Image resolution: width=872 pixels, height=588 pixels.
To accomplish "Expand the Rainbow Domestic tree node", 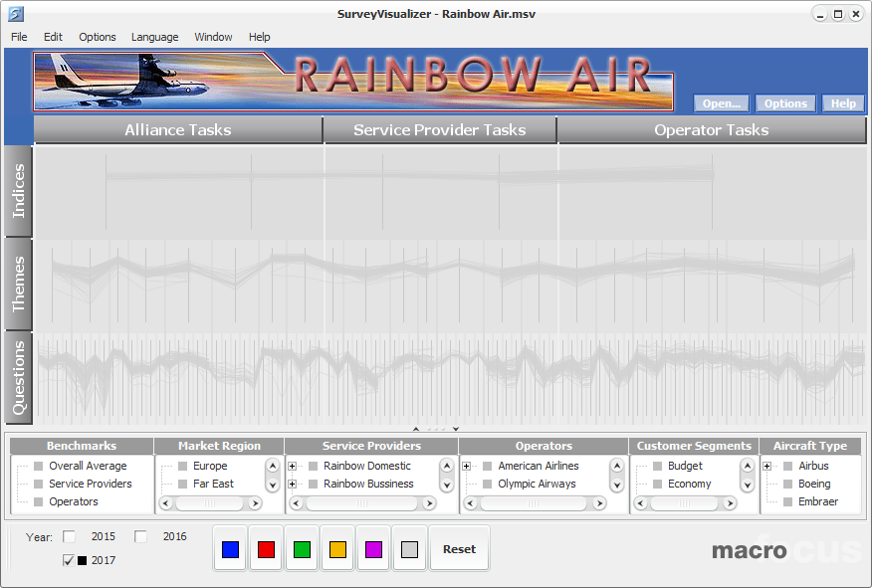I will 292,466.
